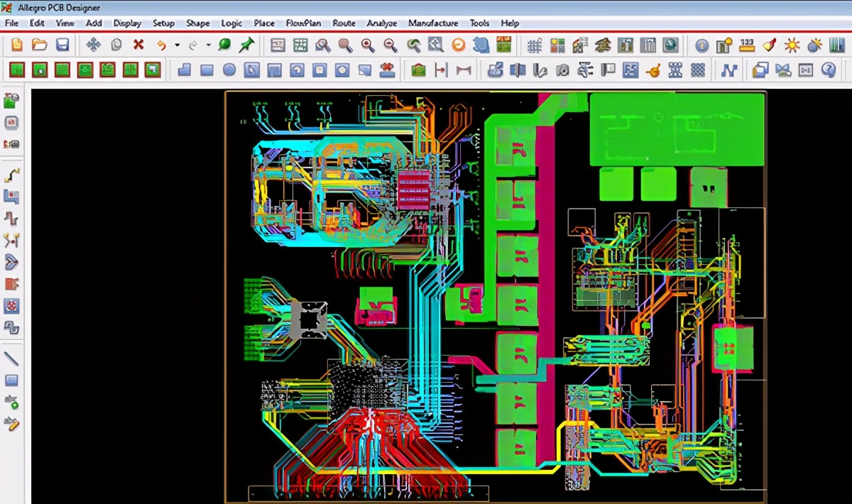852x504 pixels.
Task: Click the orange circular Refresh icon
Action: [459, 45]
